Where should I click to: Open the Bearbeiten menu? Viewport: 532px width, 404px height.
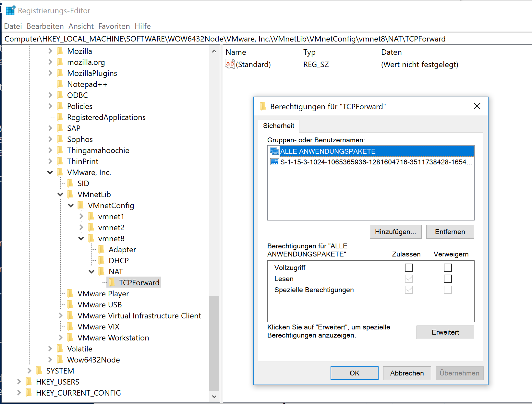click(x=45, y=26)
